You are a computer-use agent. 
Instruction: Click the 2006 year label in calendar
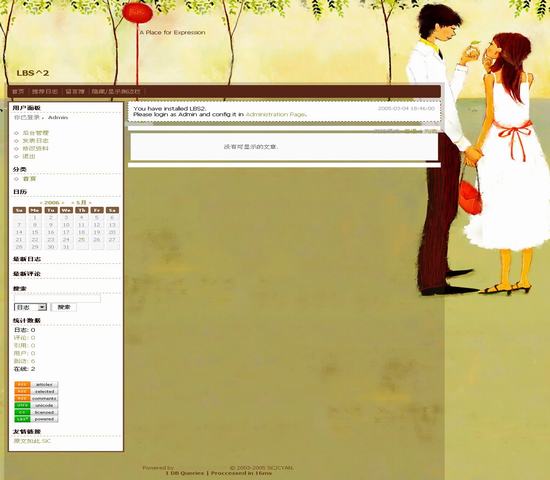pos(52,203)
